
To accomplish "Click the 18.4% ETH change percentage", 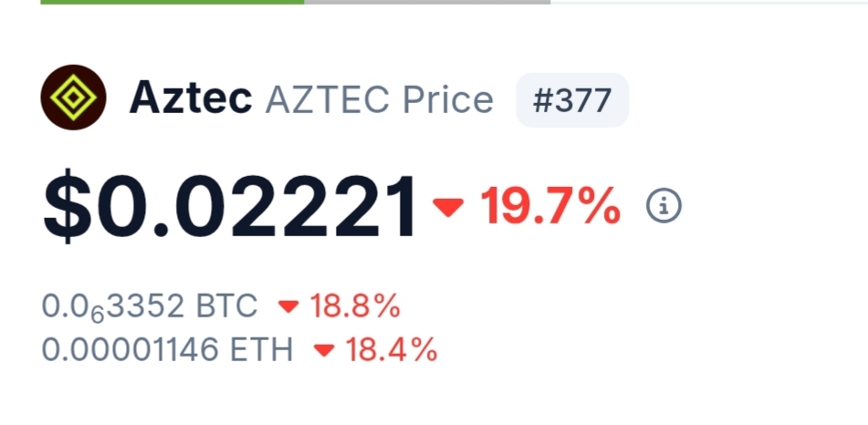I will pyautogui.click(x=392, y=349).
